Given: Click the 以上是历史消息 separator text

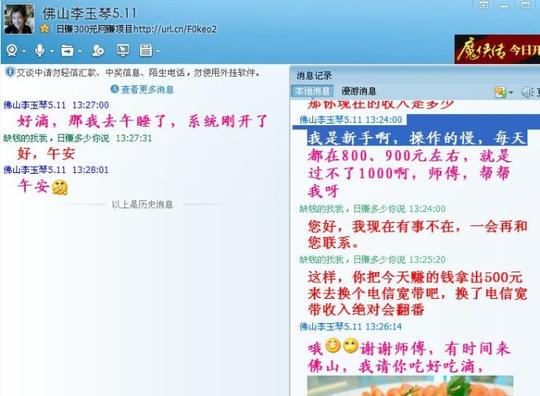Looking at the screenshot, I should tap(142, 204).
